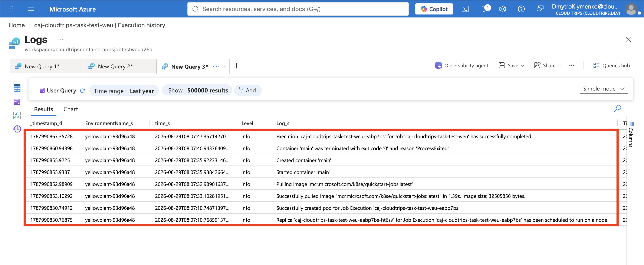Sort by time_s column header
This screenshot has width=644, height=265.
(x=162, y=123)
